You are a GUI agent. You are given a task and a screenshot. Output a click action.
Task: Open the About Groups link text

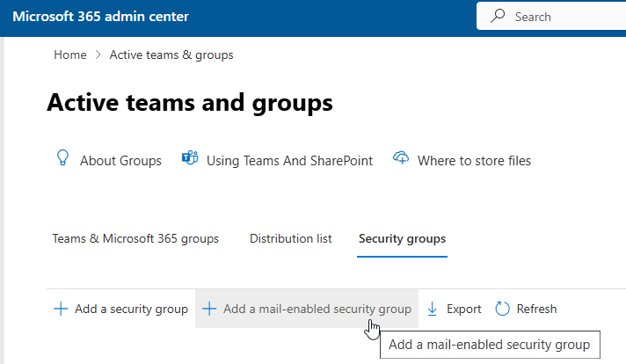point(120,161)
